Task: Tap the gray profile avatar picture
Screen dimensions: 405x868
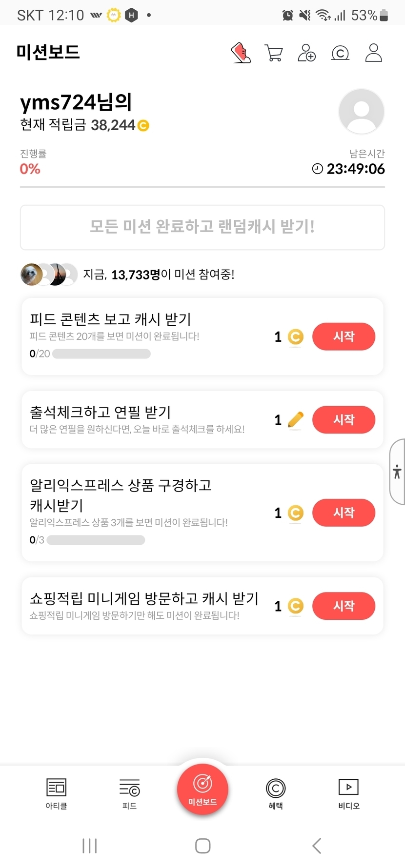Action: click(361, 112)
